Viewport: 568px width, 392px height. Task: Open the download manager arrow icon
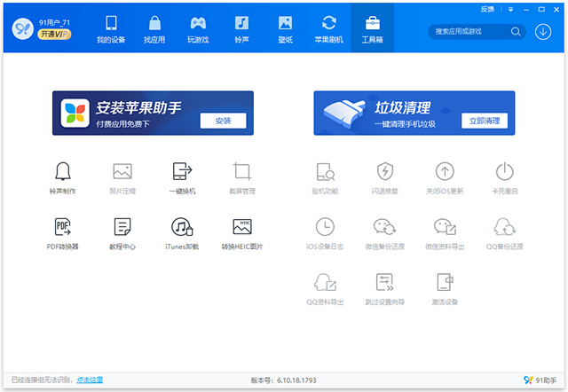tap(543, 32)
